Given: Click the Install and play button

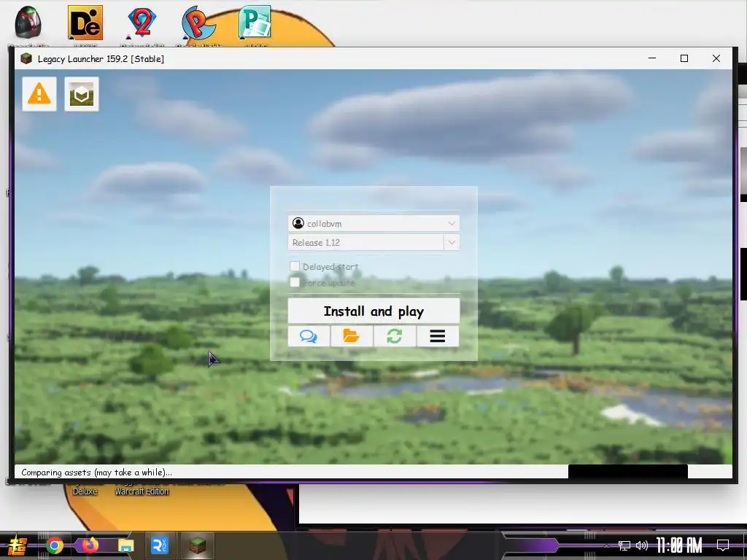Looking at the screenshot, I should pos(373,311).
